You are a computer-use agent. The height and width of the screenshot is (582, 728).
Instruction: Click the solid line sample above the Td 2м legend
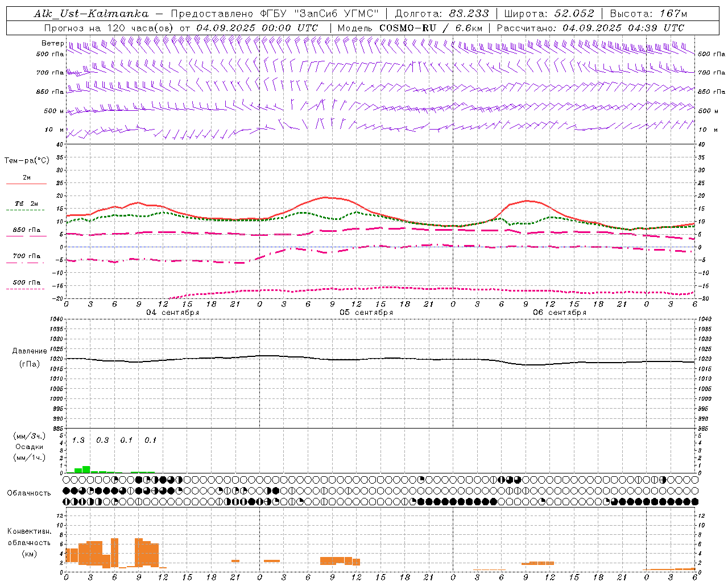coord(26,184)
